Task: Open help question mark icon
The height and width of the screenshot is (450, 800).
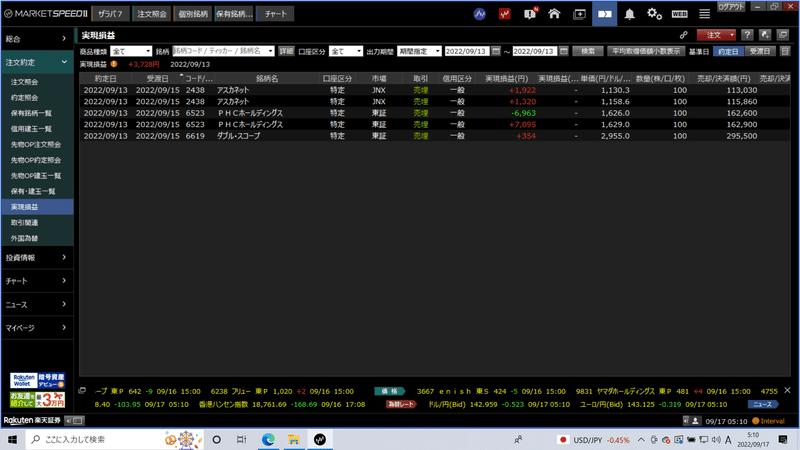Action: (747, 35)
